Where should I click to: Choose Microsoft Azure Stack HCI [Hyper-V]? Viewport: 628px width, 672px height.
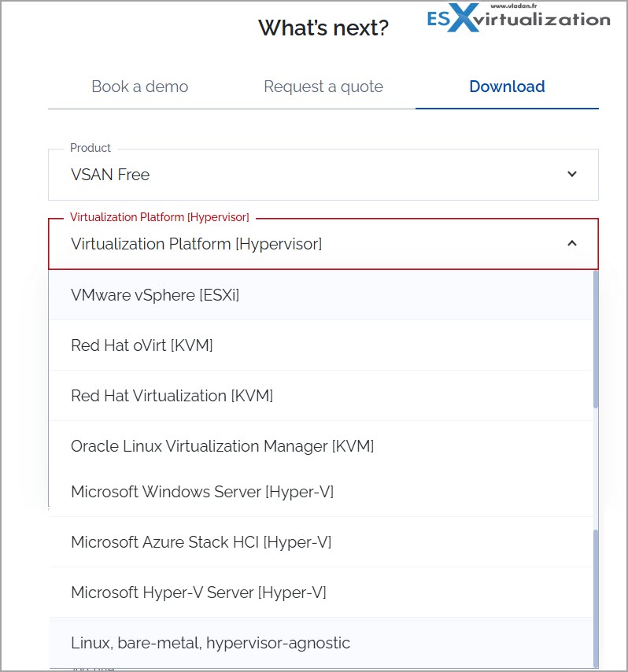(320, 542)
